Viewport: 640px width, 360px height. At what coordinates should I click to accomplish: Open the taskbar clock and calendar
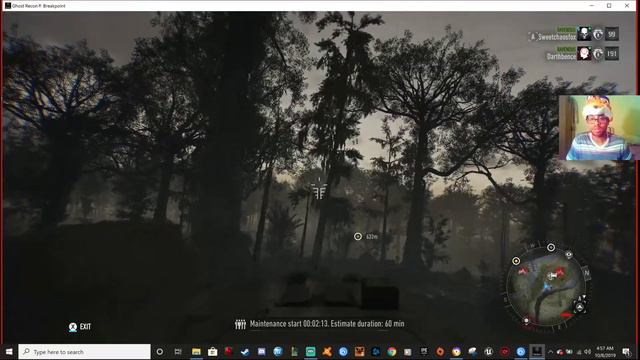click(605, 351)
